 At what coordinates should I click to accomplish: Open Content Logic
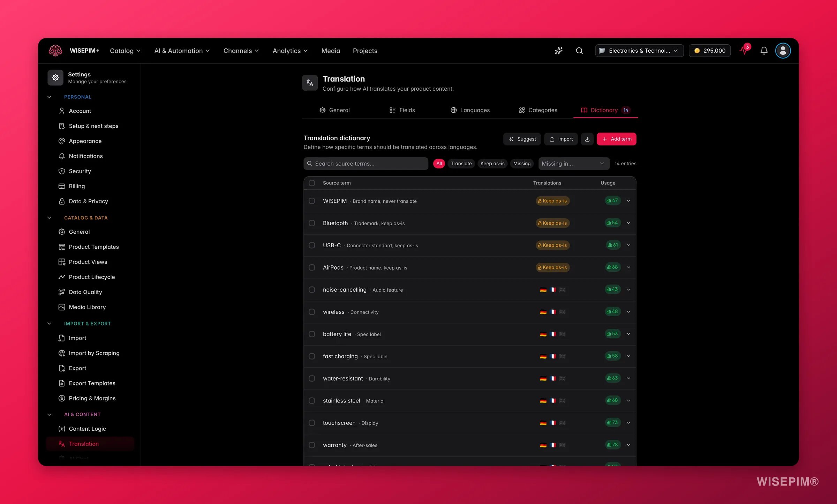[87, 429]
